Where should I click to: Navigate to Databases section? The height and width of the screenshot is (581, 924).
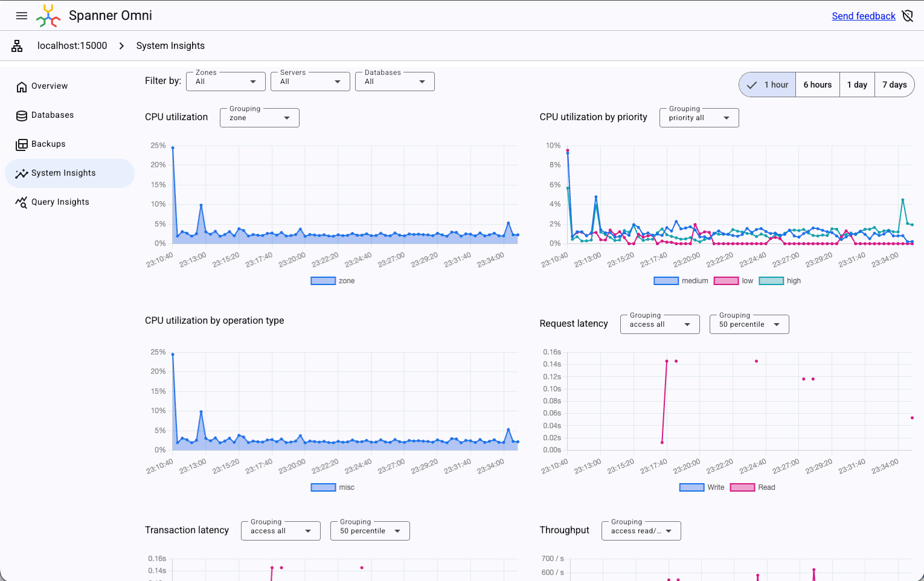pyautogui.click(x=69, y=115)
